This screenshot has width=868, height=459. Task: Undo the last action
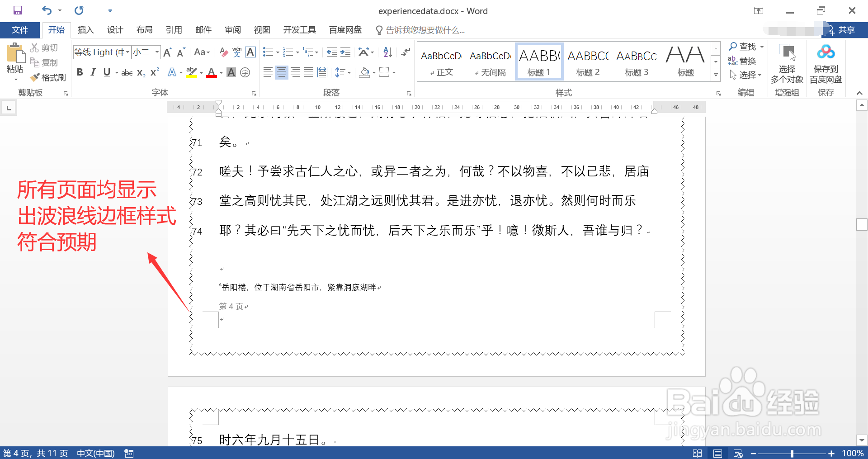pos(47,10)
